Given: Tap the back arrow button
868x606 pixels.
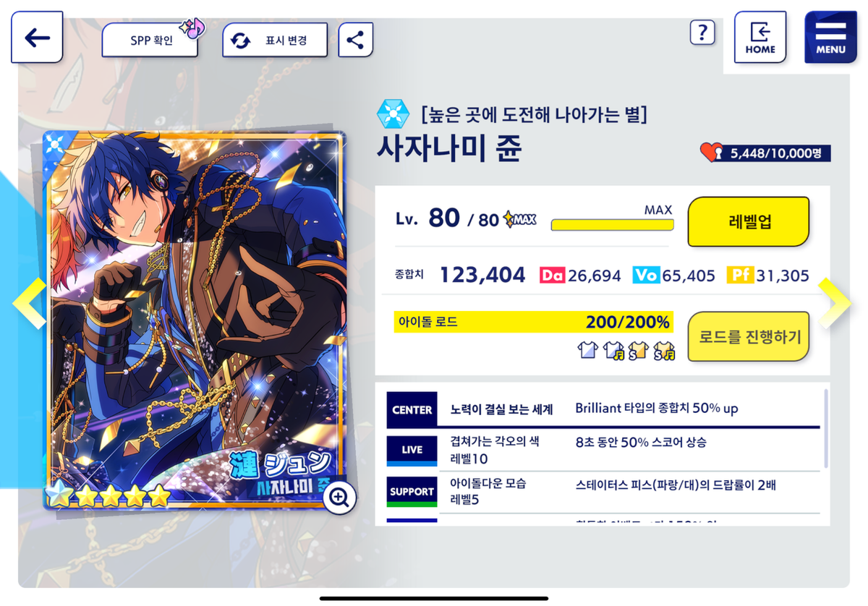Looking at the screenshot, I should coord(37,38).
